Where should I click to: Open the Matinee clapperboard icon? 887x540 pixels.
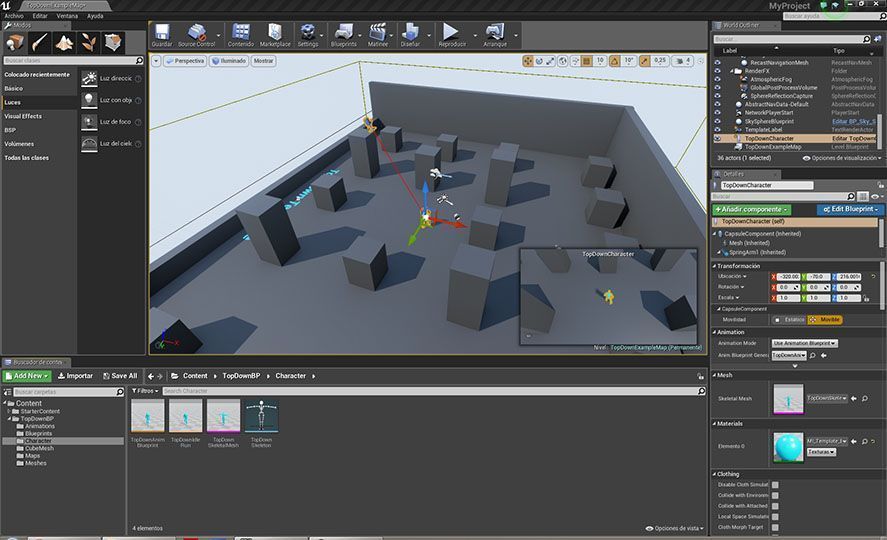click(377, 35)
